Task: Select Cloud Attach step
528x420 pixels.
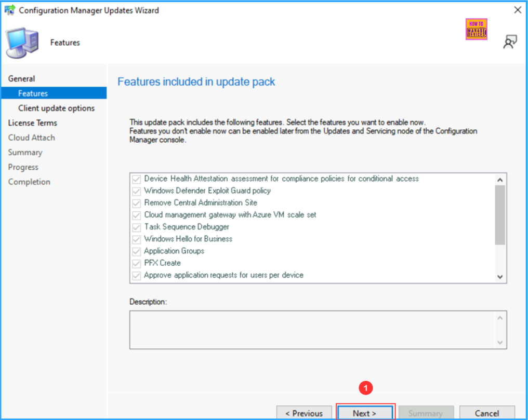Action: coord(31,138)
